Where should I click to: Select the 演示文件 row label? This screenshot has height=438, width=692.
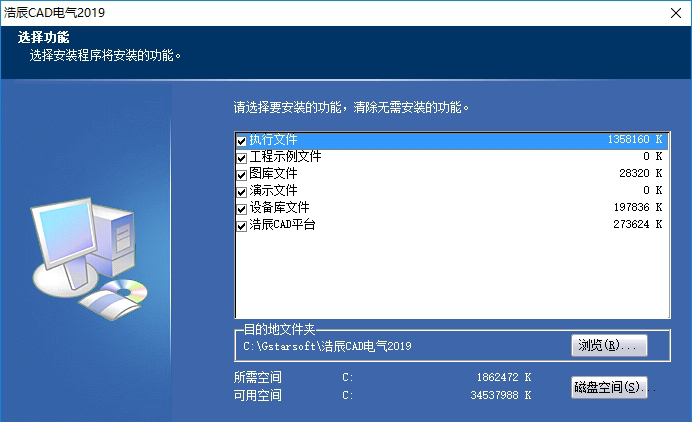[273, 190]
